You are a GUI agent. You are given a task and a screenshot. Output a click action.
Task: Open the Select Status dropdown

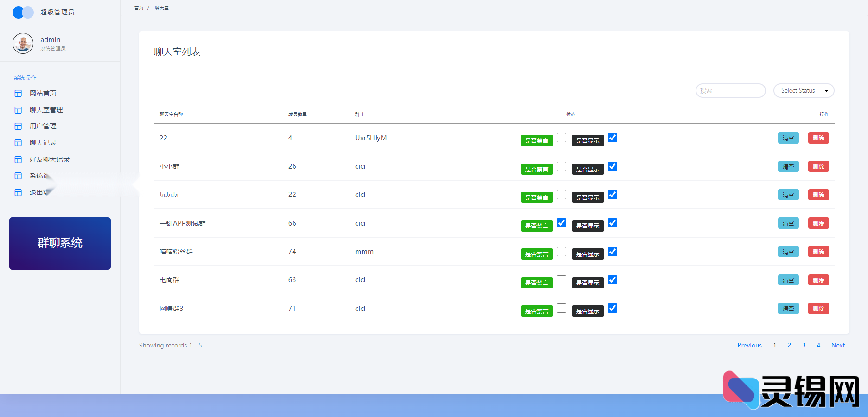[804, 91]
